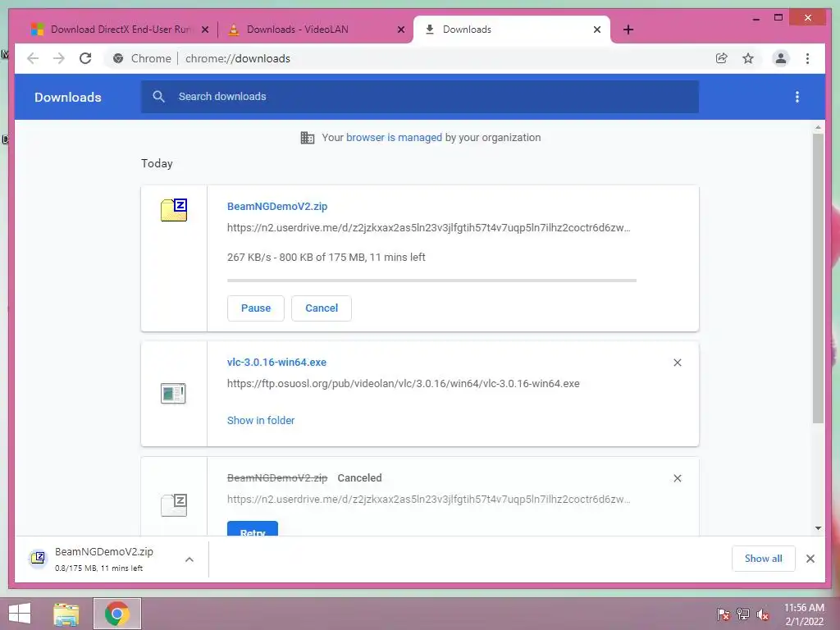This screenshot has width=840, height=630.
Task: Close the active Downloads tab
Action: pos(597,30)
